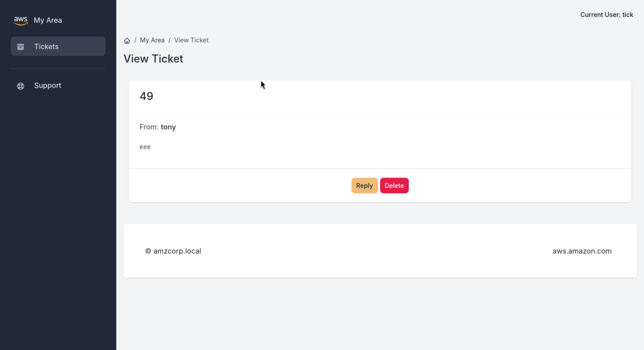Click the copyright symbol in the footer
Image resolution: width=644 pixels, height=350 pixels.
tap(148, 251)
